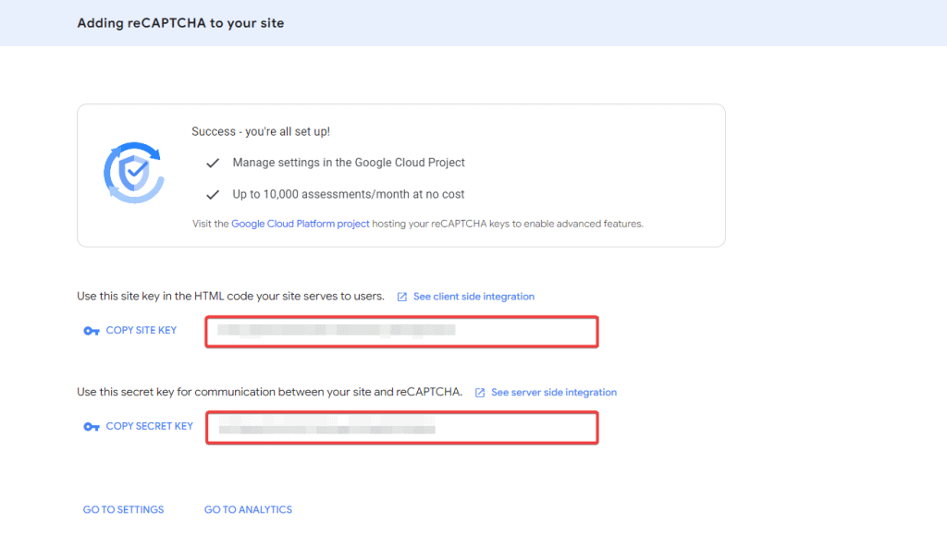
Task: Open GO TO SETTINGS
Action: 123,509
